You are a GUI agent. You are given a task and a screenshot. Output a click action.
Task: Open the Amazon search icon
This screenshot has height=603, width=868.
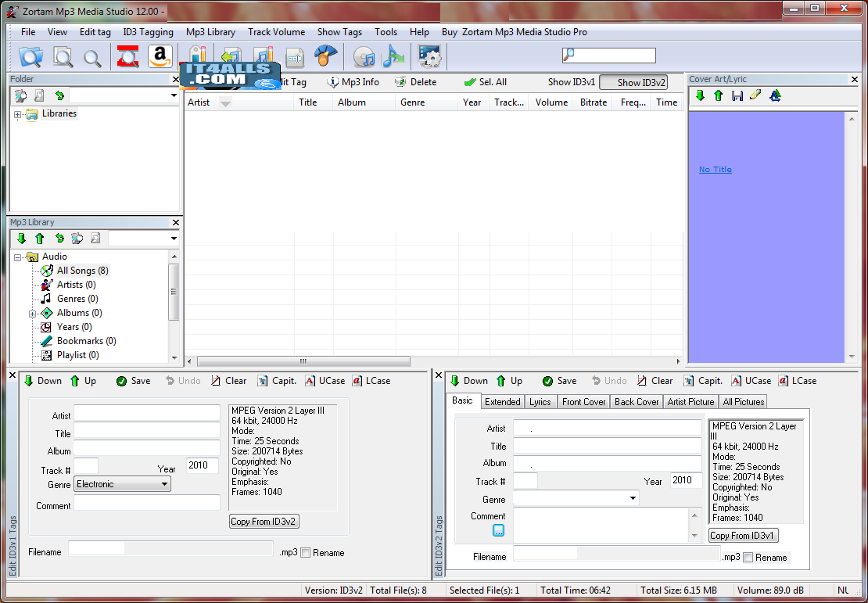point(160,56)
